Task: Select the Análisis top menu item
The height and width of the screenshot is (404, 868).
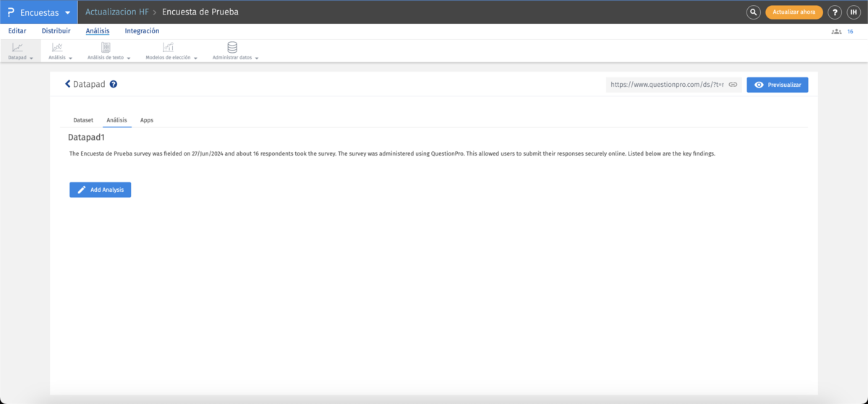Action: point(98,31)
